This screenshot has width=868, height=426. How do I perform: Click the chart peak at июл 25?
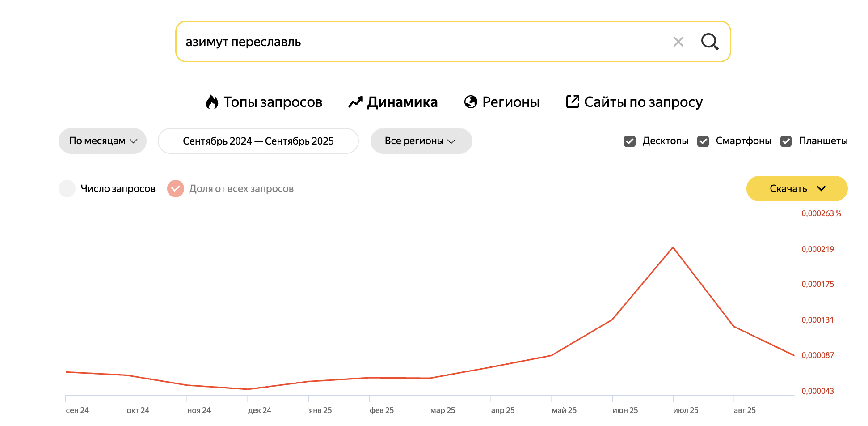click(x=673, y=247)
